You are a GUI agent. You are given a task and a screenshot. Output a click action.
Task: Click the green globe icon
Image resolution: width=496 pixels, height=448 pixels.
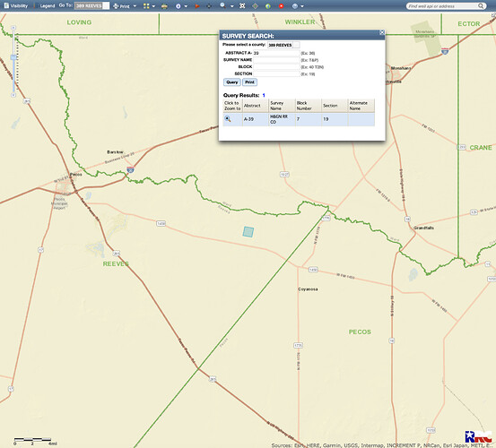tap(268, 6)
